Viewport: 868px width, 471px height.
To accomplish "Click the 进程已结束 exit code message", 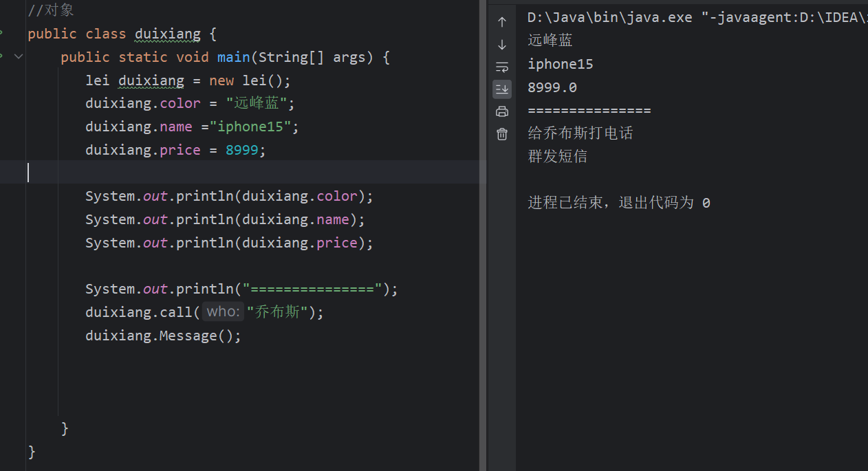I will (619, 203).
